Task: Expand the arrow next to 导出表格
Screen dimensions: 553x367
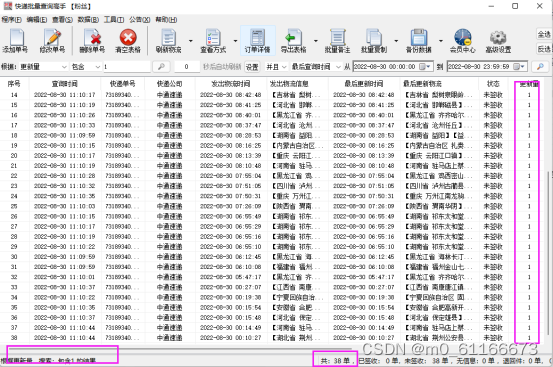Action: (x=316, y=41)
